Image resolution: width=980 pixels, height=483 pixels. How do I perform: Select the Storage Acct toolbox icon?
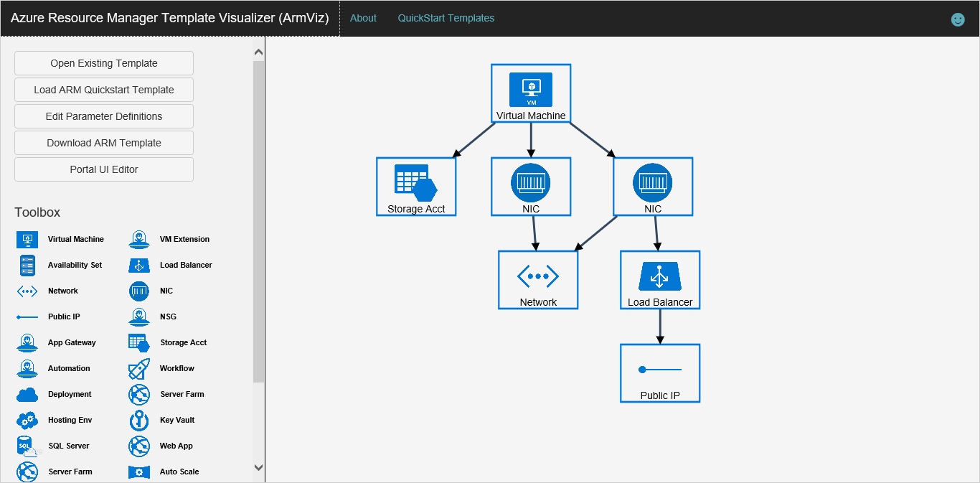point(139,342)
